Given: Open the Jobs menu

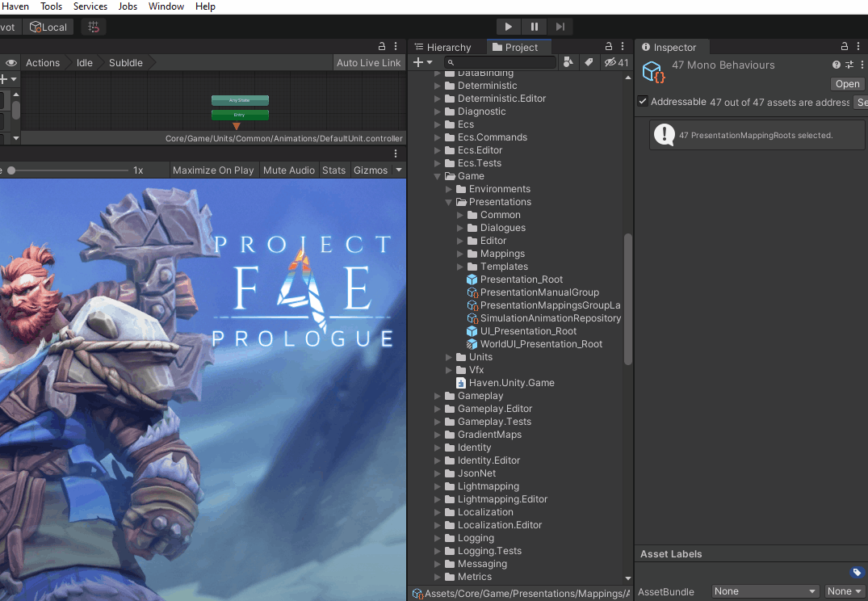Looking at the screenshot, I should point(128,6).
